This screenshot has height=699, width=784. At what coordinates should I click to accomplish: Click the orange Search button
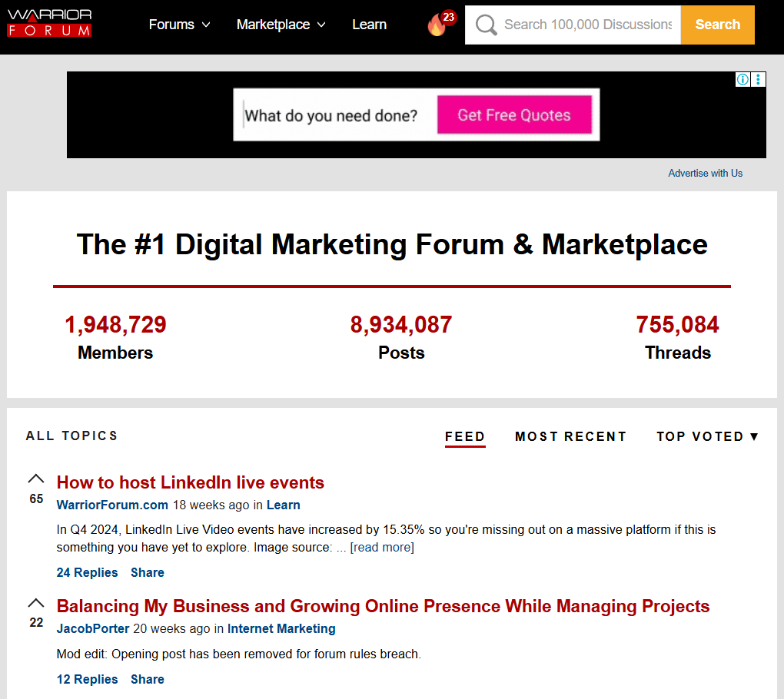pyautogui.click(x=717, y=25)
